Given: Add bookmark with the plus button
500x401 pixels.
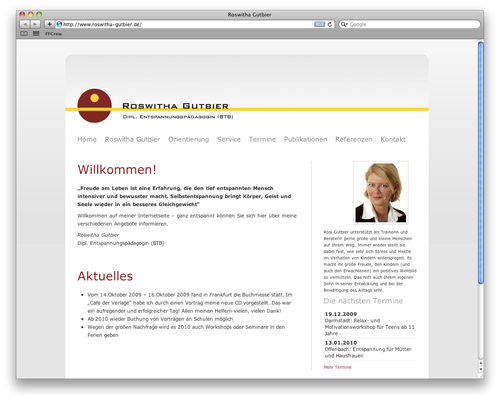Looking at the screenshot, I should [49, 24].
